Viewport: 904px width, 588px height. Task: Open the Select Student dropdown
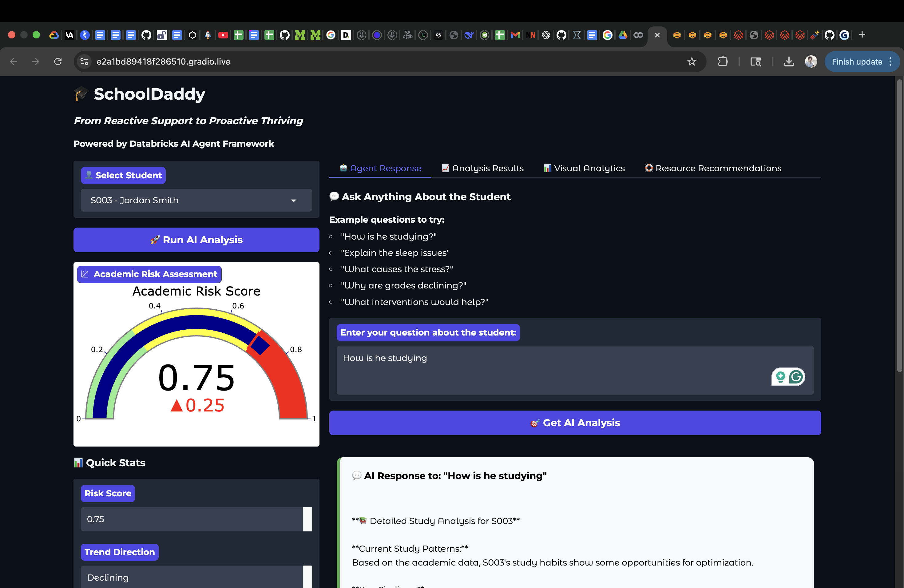196,200
